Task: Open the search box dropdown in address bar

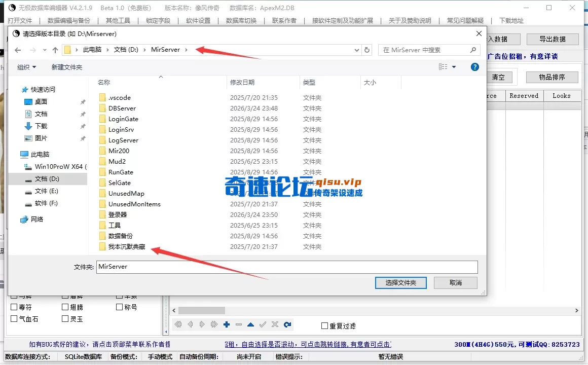Action: 357,50
